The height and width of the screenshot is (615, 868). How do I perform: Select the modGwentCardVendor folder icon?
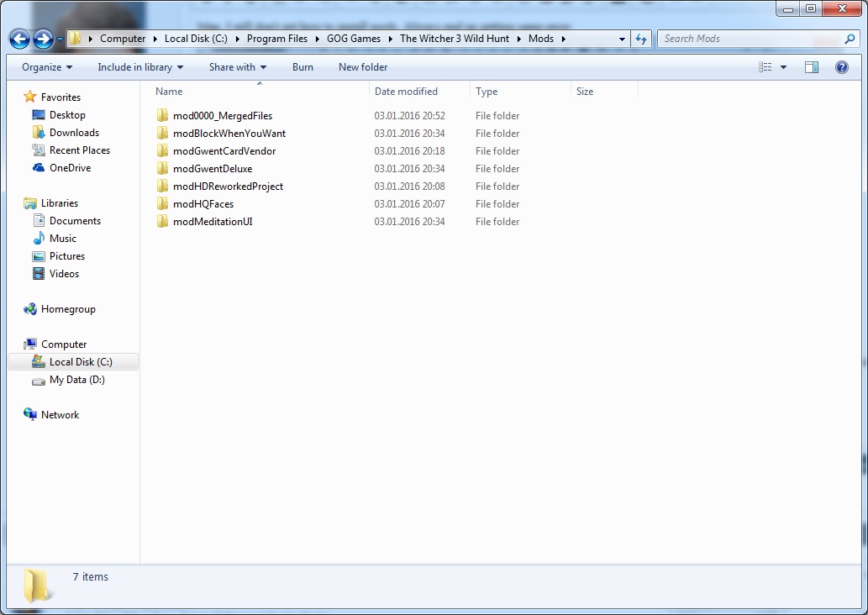coord(162,150)
